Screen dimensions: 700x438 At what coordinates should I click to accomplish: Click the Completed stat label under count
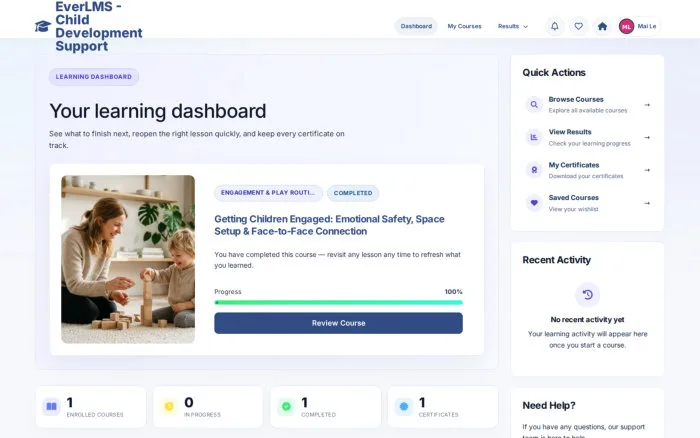pos(319,415)
